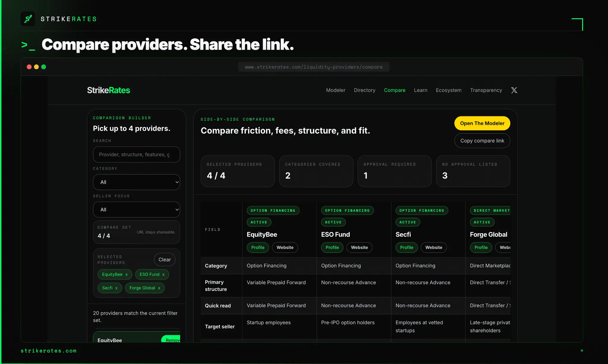Viewport: 608px width, 364px height.
Task: Remove ESO Fund chip via its x
Action: pyautogui.click(x=163, y=275)
